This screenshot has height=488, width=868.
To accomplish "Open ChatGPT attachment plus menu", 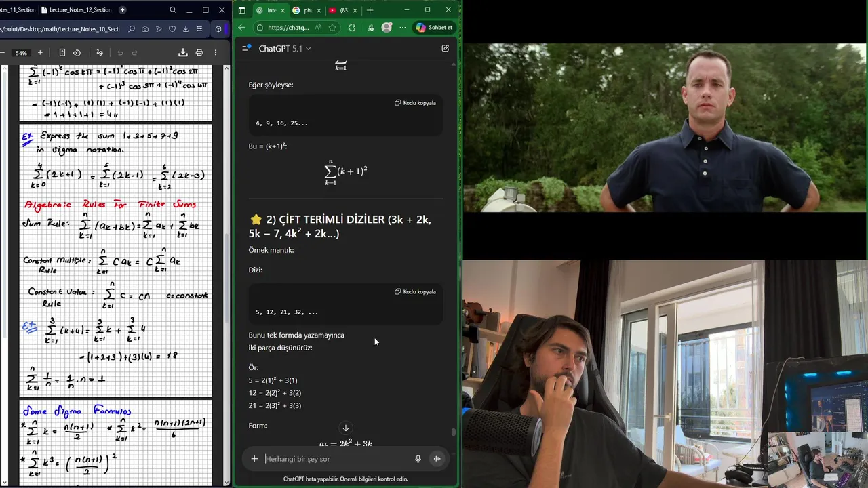I will (x=254, y=459).
